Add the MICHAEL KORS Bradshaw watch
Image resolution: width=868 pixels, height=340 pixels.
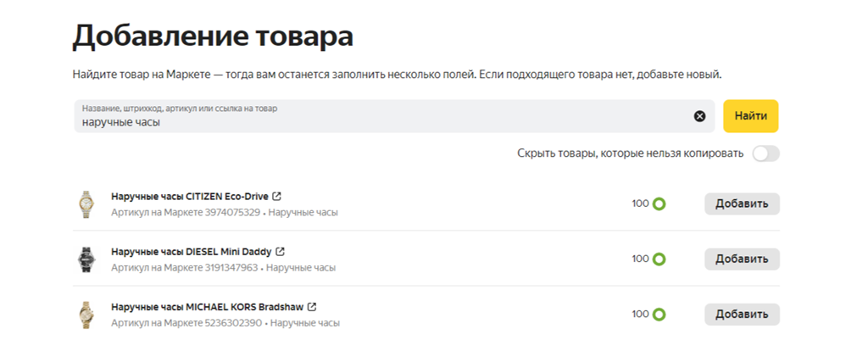coord(742,315)
